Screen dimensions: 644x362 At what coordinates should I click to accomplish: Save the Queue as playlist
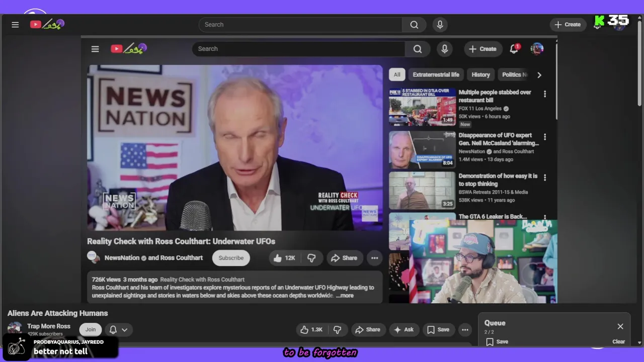[x=497, y=342]
